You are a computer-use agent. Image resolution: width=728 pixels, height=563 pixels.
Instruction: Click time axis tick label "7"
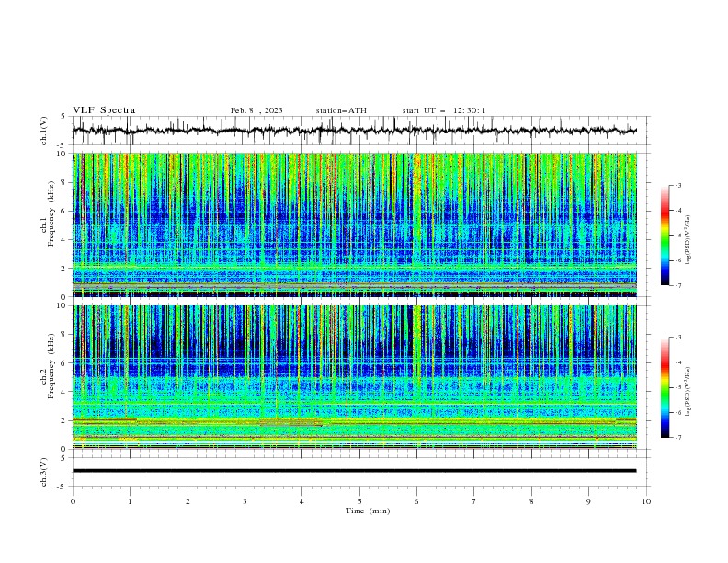click(x=474, y=501)
